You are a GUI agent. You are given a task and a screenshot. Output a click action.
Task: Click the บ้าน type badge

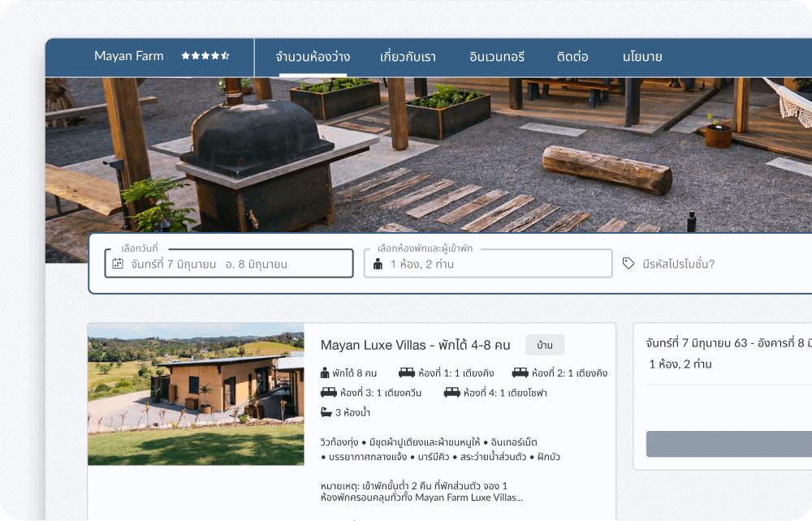(x=545, y=345)
